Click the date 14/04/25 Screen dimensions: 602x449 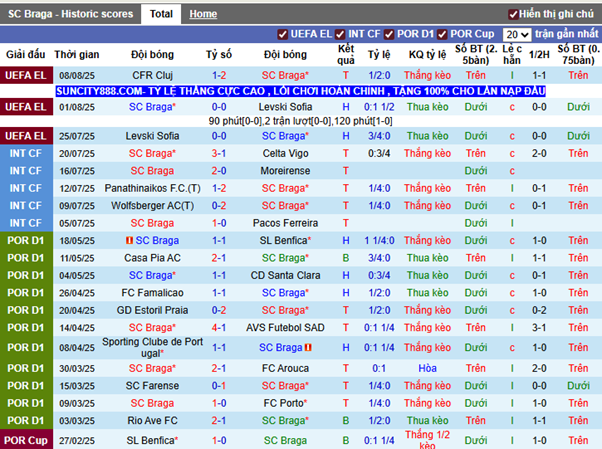77,328
